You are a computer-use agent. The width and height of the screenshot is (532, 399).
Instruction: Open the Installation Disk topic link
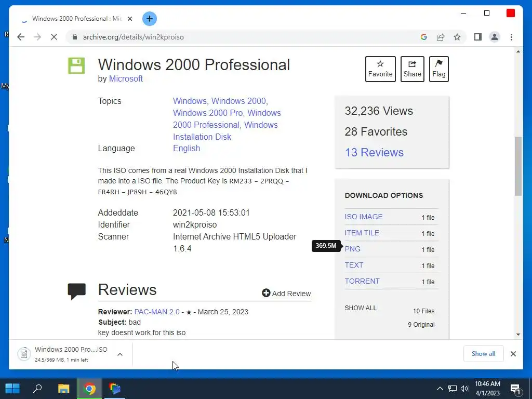(202, 137)
